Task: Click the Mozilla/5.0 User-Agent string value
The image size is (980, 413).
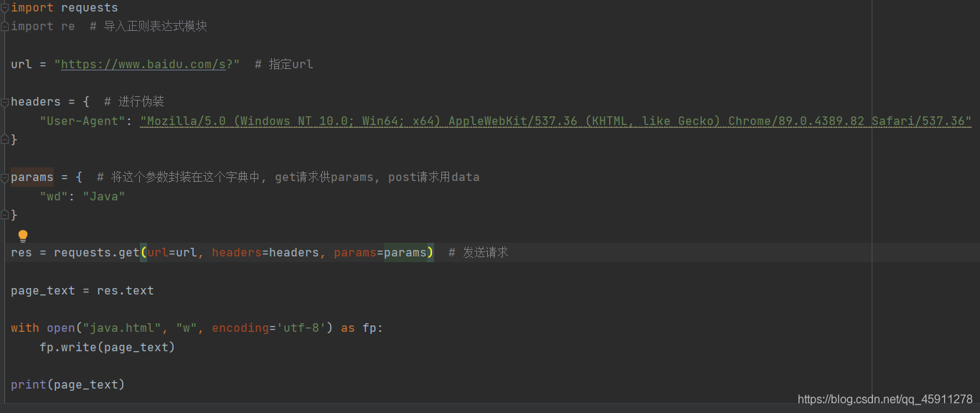Action: pos(556,121)
